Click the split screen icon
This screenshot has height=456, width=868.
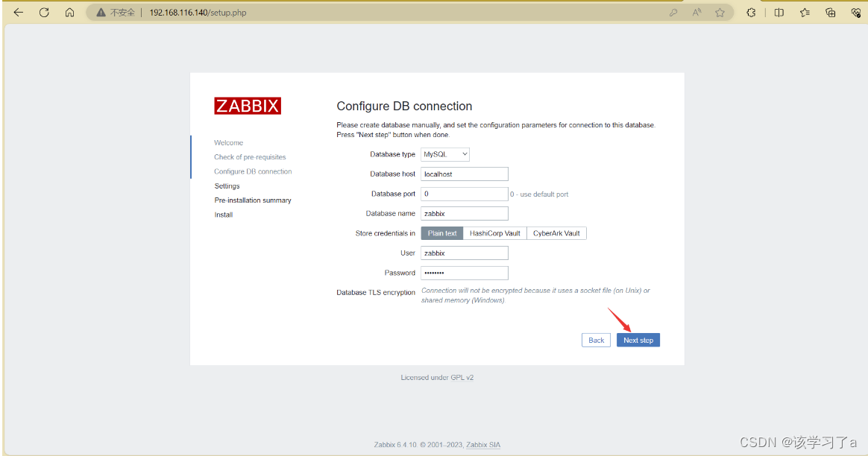tap(779, 12)
